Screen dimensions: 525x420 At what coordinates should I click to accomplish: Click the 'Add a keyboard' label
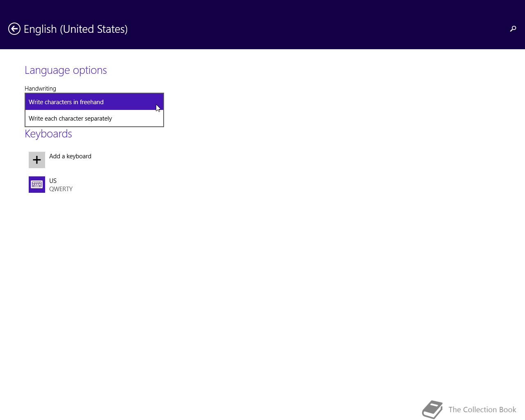[70, 156]
